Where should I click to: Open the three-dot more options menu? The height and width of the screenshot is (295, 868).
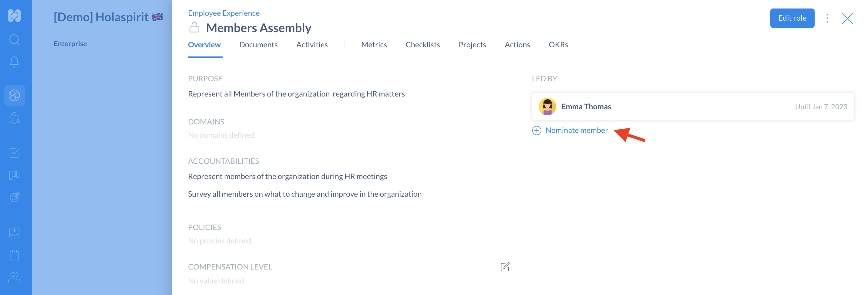827,18
